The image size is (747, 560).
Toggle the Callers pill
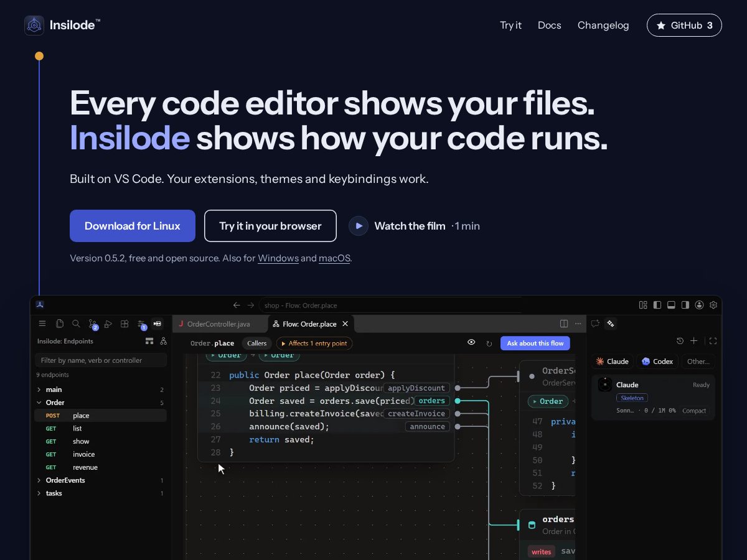pos(256,343)
